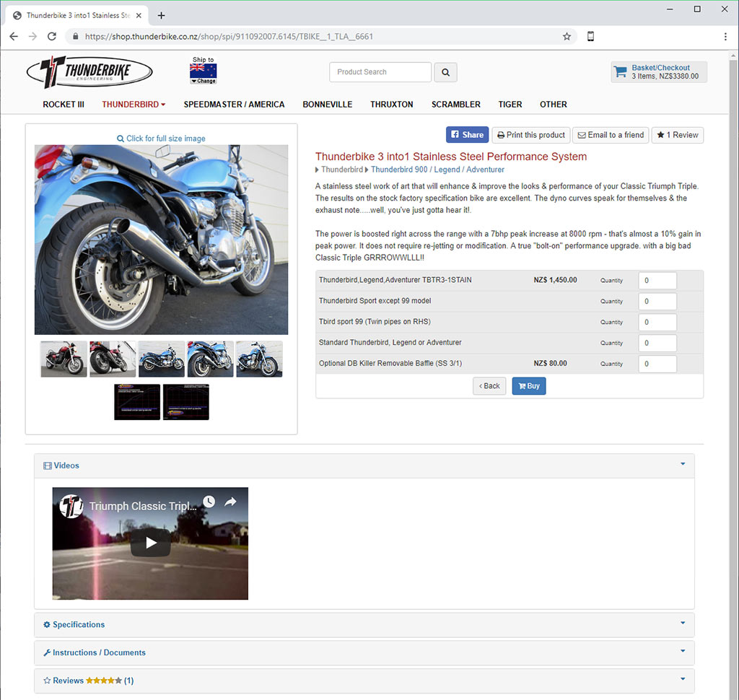Select fifth thumbnail of blue bike
This screenshot has width=739, height=700.
pos(259,359)
